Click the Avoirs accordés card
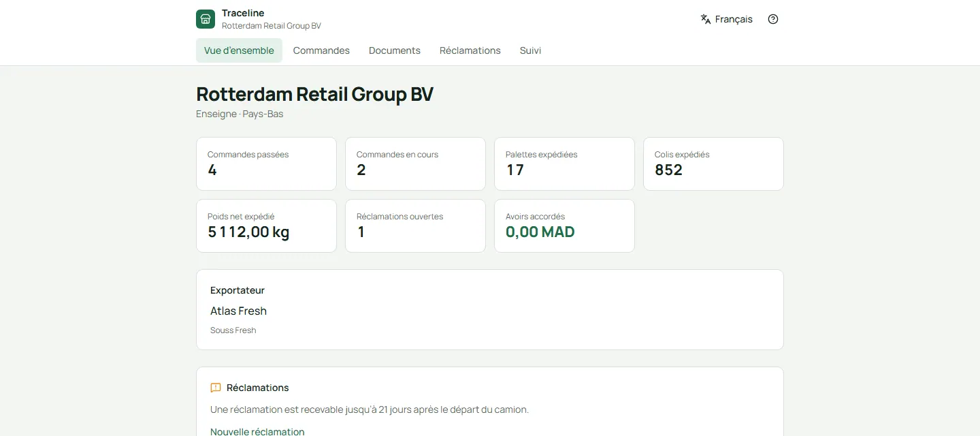The image size is (980, 436). [x=564, y=225]
